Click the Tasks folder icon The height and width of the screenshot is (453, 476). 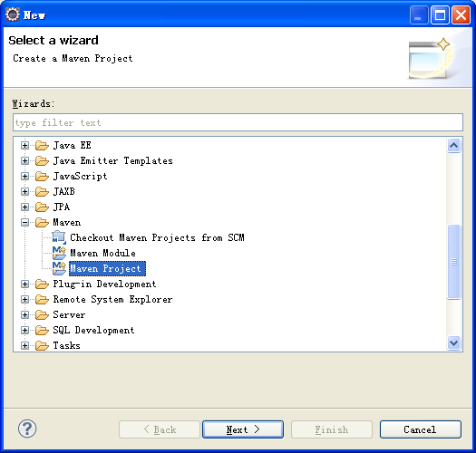point(42,345)
